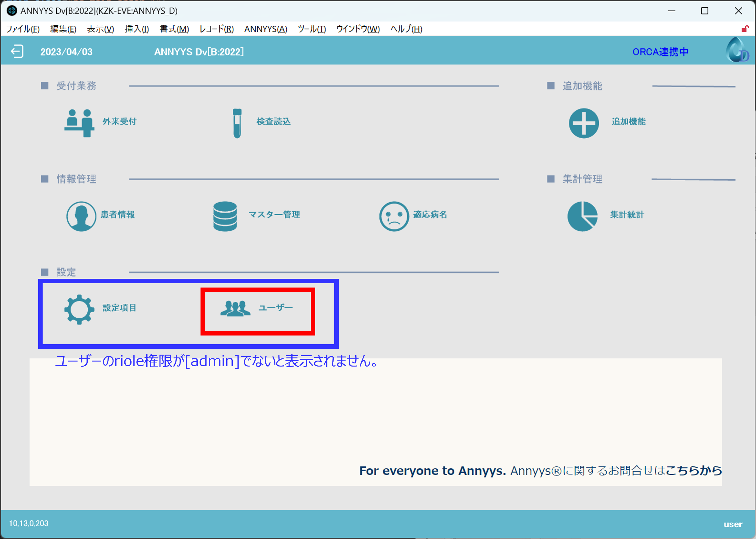
Task: Click the マスター管理 label
Action: tap(274, 214)
